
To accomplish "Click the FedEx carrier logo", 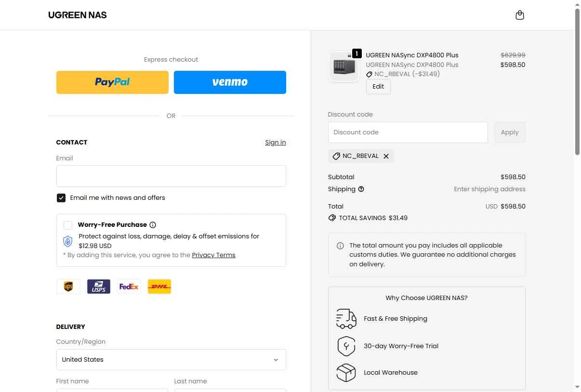I will tap(129, 287).
